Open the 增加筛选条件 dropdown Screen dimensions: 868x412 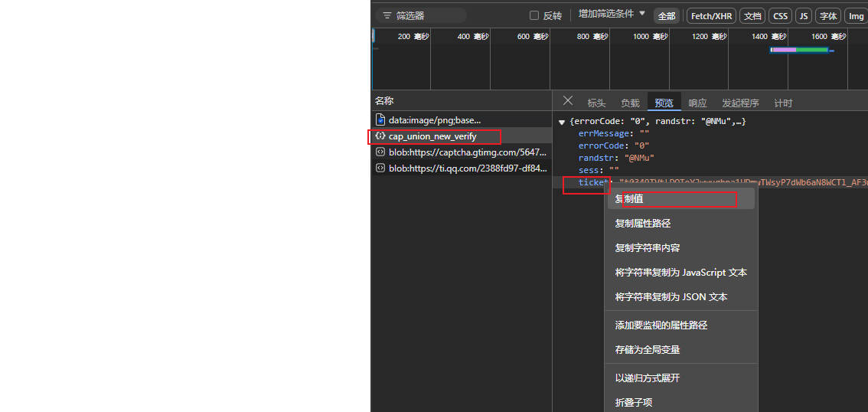click(x=612, y=15)
